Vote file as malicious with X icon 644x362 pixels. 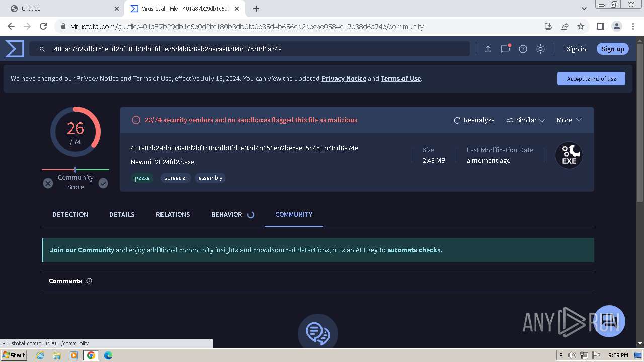(48, 183)
